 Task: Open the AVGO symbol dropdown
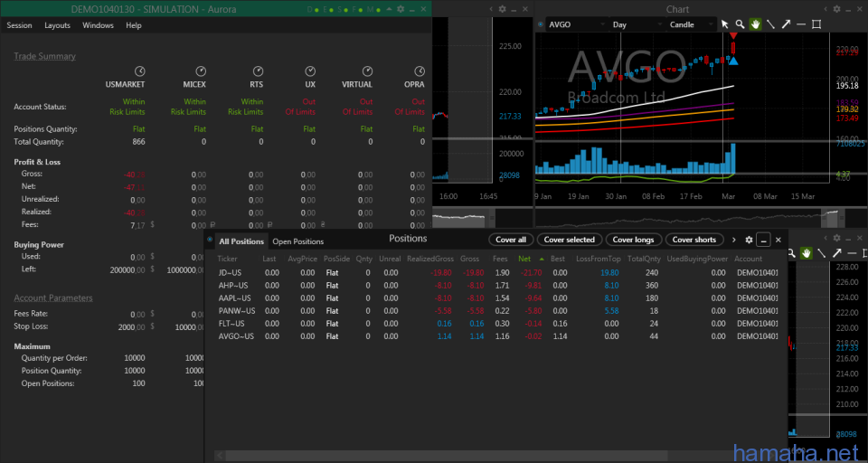pos(577,24)
